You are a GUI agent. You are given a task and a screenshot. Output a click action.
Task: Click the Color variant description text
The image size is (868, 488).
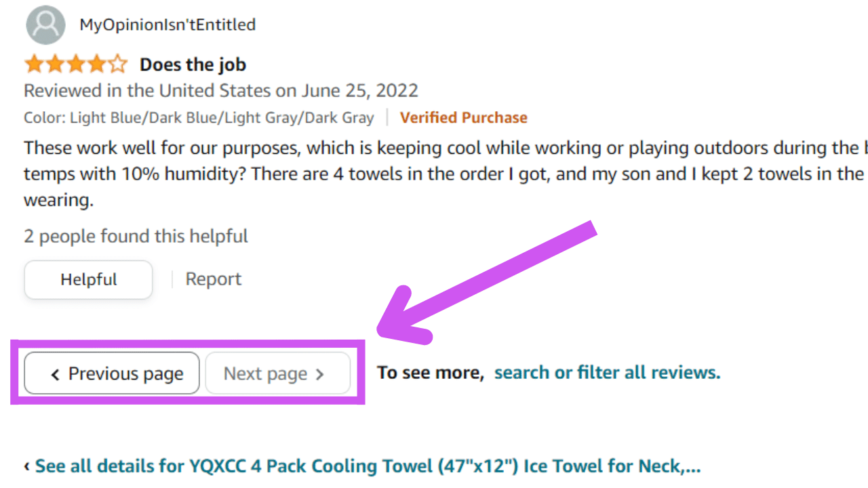point(199,118)
